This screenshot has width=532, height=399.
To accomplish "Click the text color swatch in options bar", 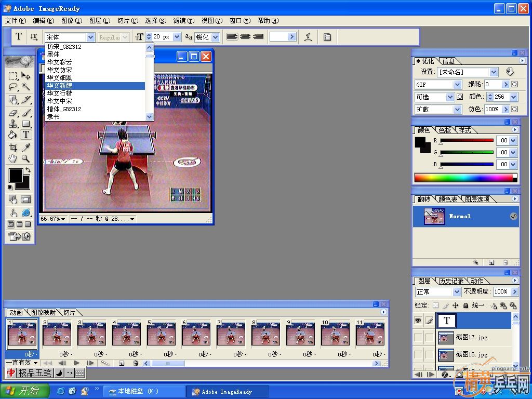I will 279,37.
